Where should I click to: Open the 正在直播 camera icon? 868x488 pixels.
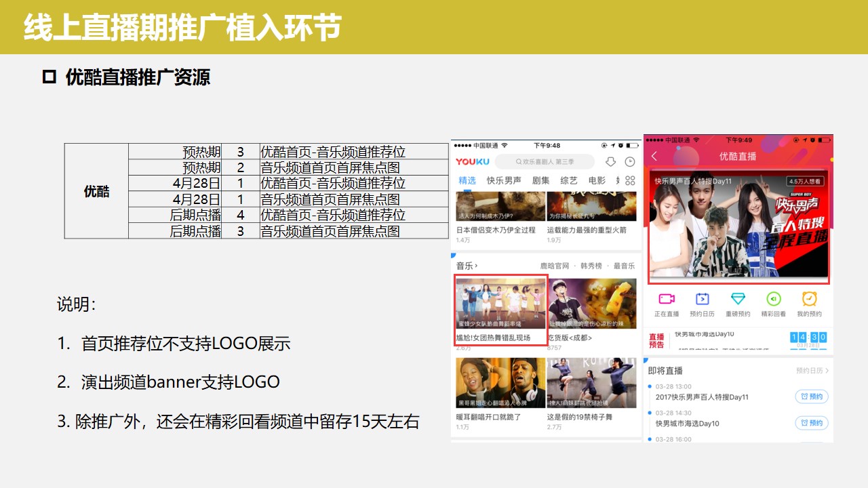(x=667, y=299)
